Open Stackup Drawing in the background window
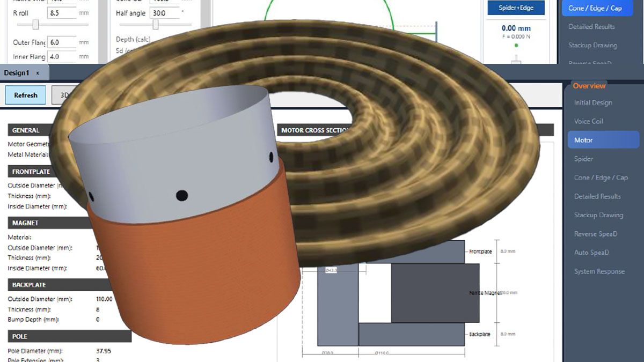The image size is (644, 362). 592,45
